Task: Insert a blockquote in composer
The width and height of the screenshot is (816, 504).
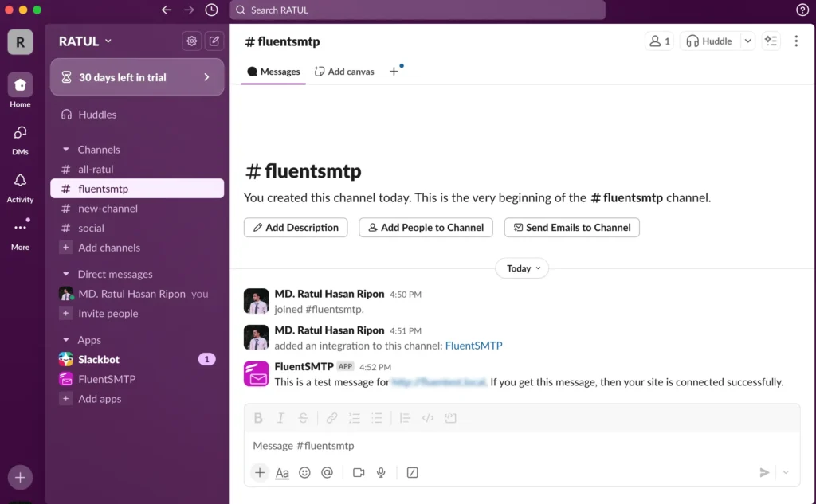Action: (405, 418)
